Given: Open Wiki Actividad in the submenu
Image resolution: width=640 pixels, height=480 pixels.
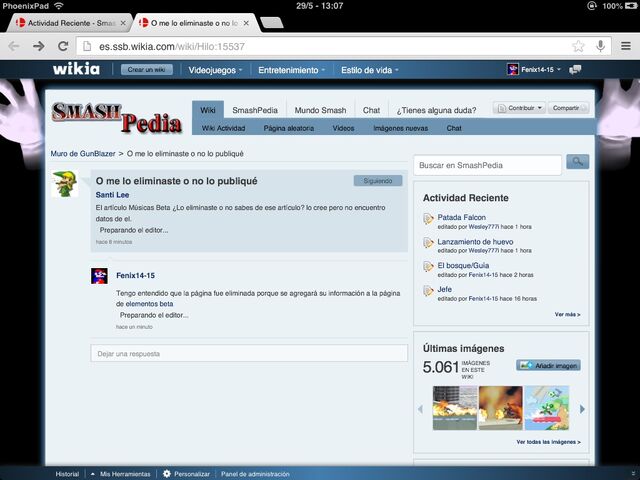Looking at the screenshot, I should point(223,128).
